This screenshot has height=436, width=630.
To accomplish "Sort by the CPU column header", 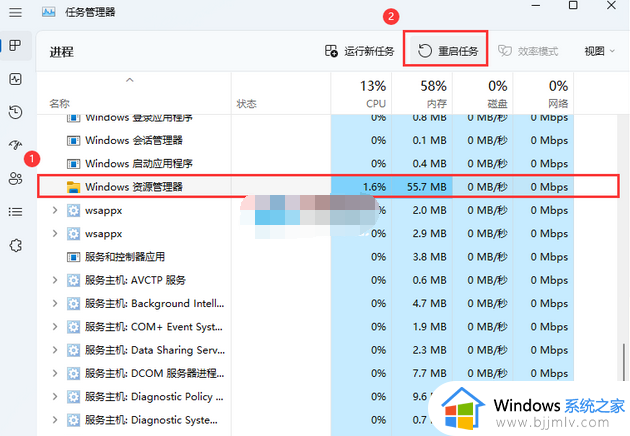I will click(x=361, y=93).
